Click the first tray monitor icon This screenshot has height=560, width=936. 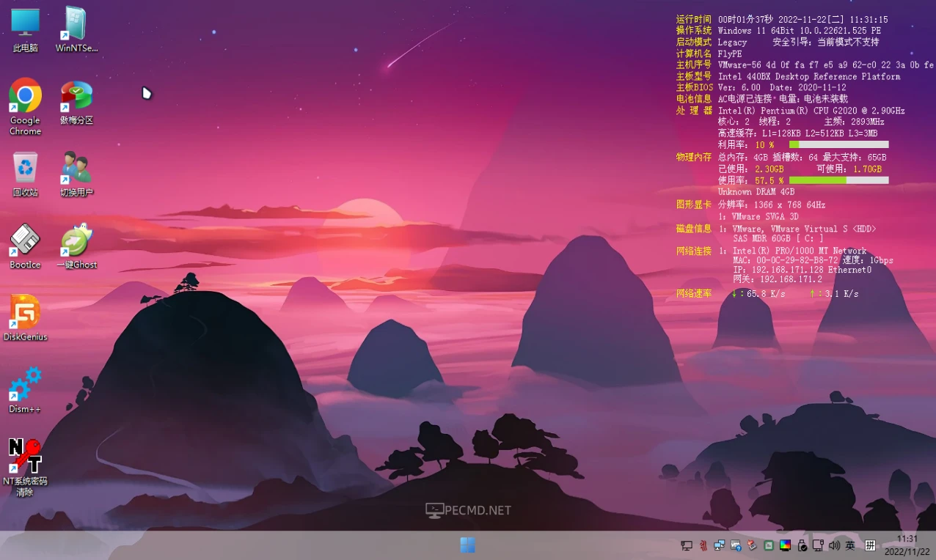(x=687, y=545)
